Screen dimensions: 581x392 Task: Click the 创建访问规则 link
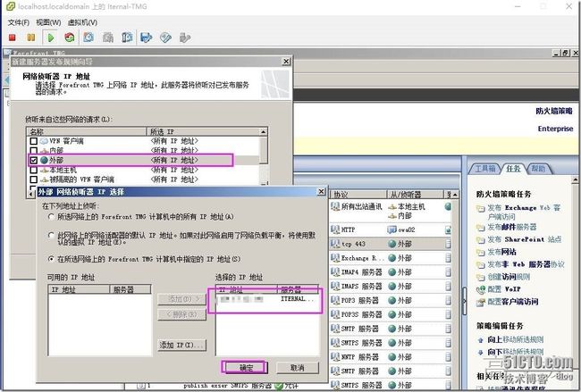coord(509,277)
